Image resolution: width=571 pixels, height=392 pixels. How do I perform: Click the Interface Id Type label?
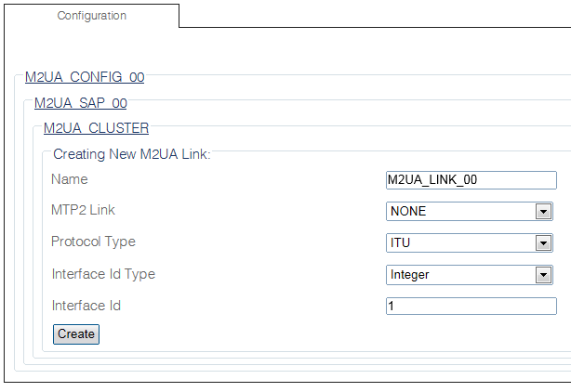[103, 274]
